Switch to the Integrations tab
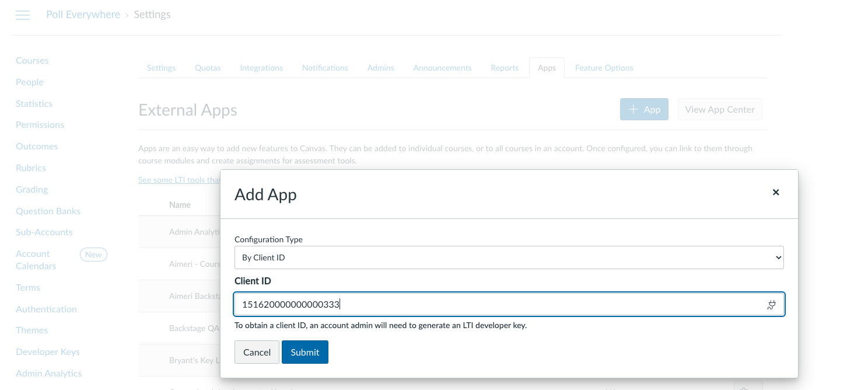The image size is (868, 390). 261,68
